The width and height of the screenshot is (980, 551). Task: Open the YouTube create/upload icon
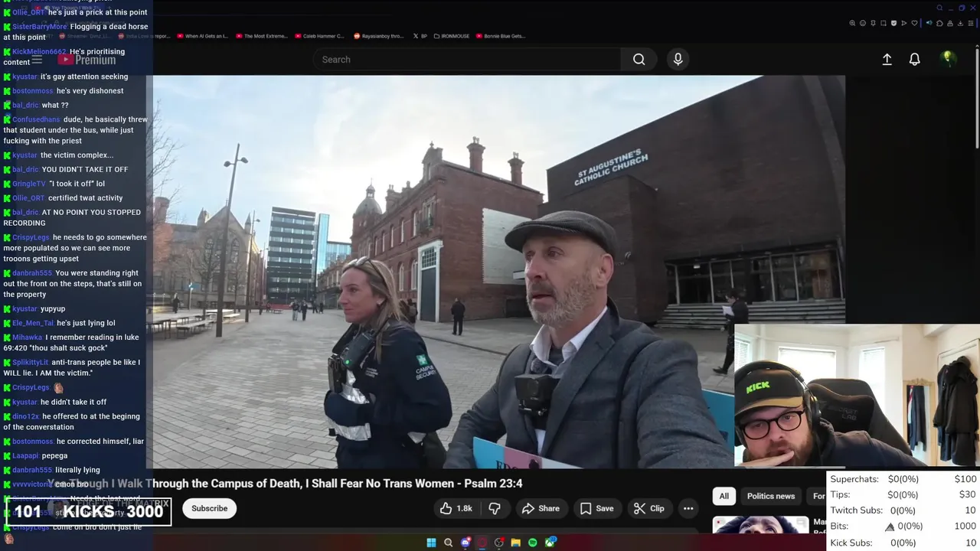(887, 59)
